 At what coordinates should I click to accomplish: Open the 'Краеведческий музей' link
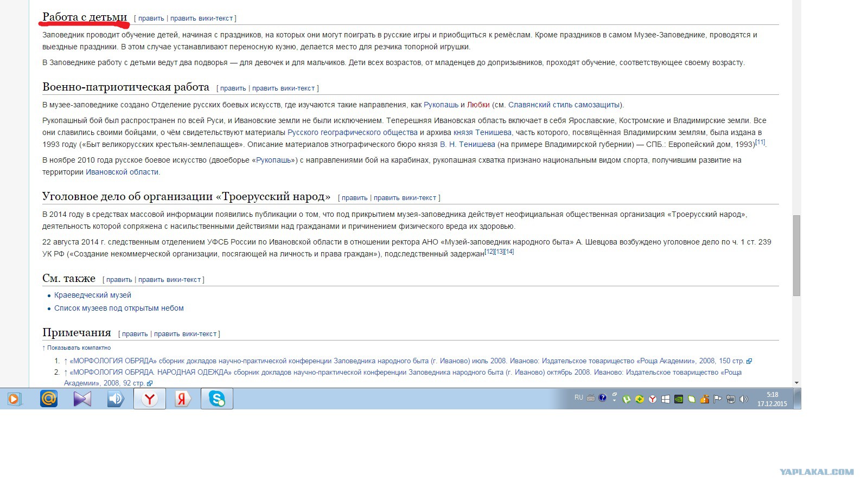pos(93,295)
